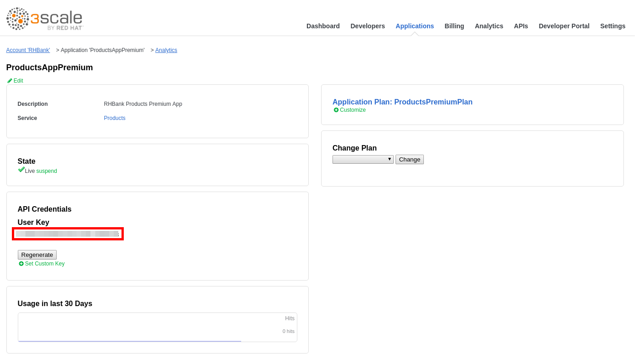Go to the Developers section

tap(367, 26)
